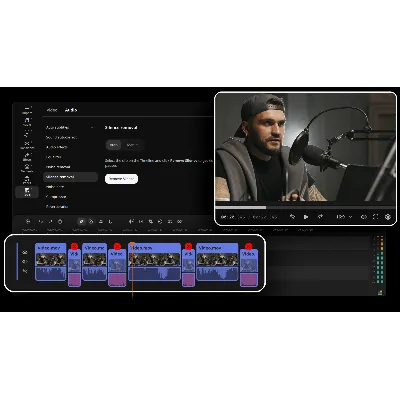This screenshot has width=400, height=400.
Task: Select Noise removal in the tool list
Action: (58, 167)
